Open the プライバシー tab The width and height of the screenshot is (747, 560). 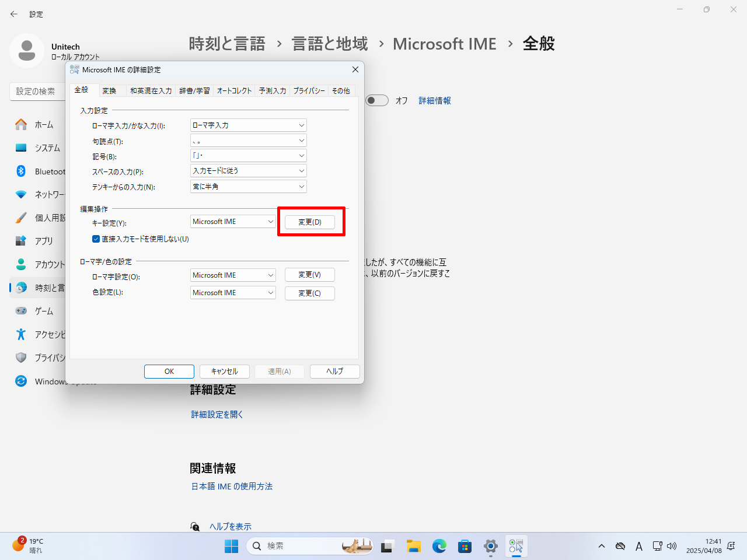click(x=309, y=90)
